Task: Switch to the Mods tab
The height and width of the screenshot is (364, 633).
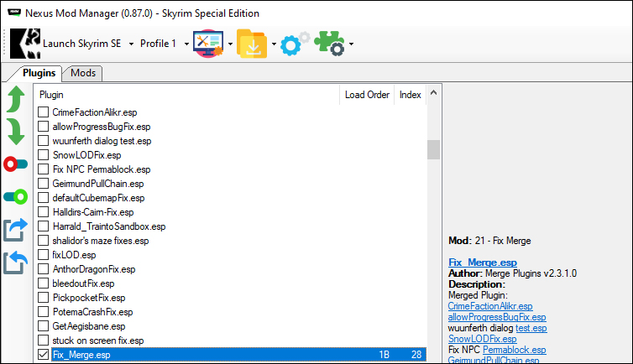Action: coord(83,73)
